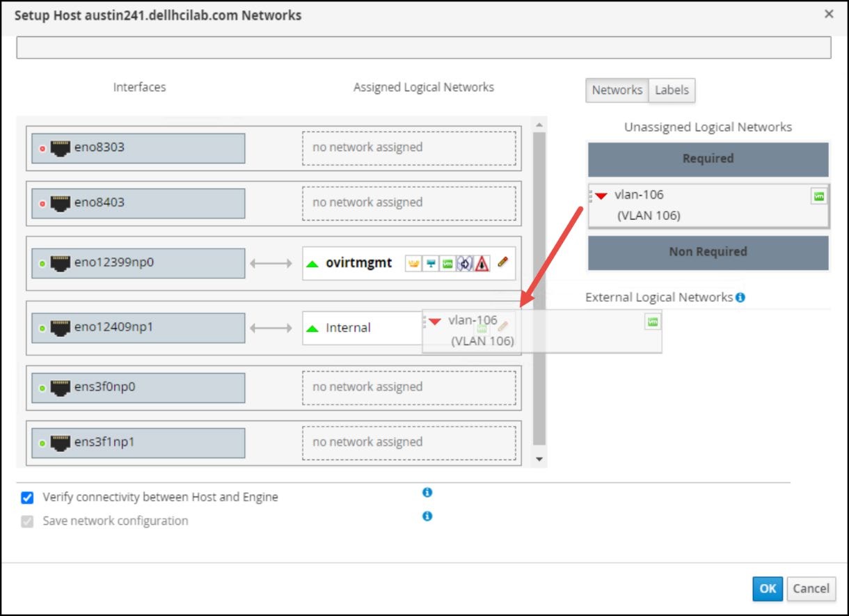The height and width of the screenshot is (616, 849).
Task: Click the crown management icon on ovirtmgmt
Action: coord(413,264)
